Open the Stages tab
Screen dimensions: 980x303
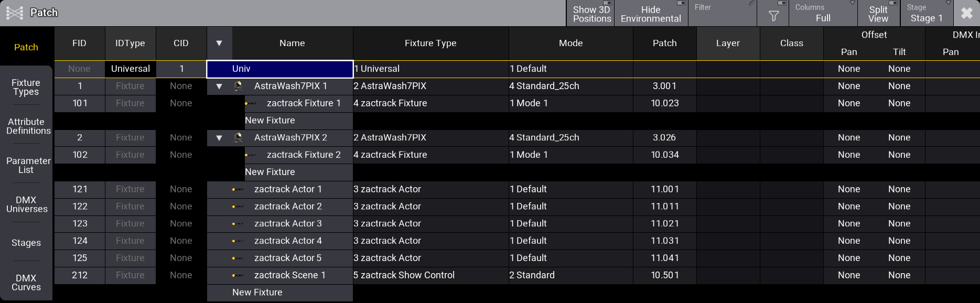pyautogui.click(x=26, y=243)
